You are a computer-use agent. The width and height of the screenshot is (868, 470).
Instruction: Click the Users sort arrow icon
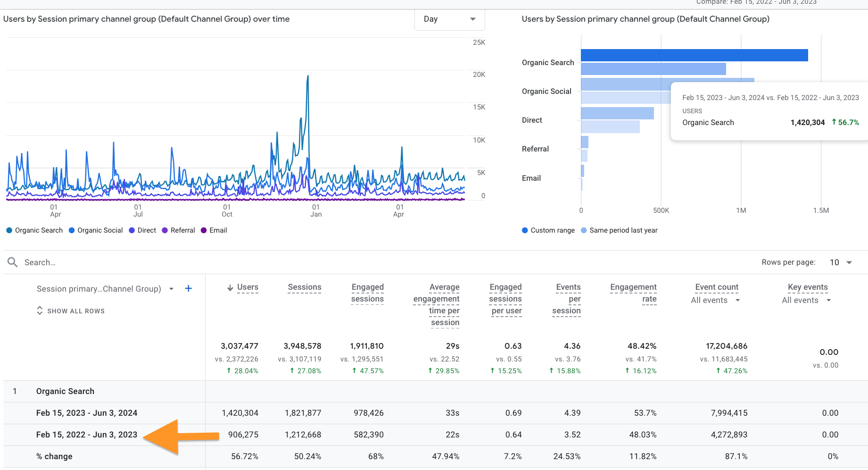(x=230, y=288)
